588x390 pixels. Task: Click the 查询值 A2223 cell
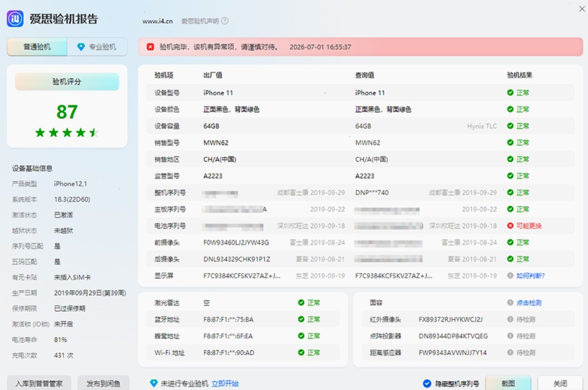(365, 176)
